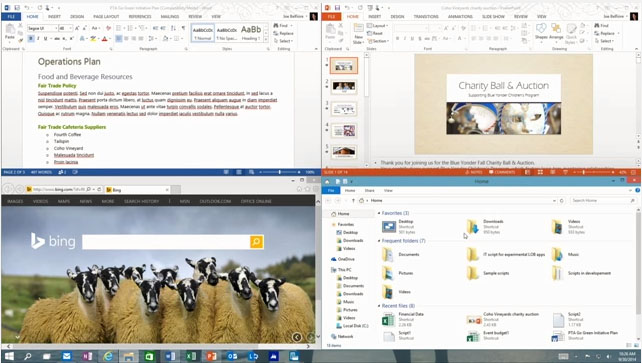Click New Slide in PowerPoint
The image size is (642, 363).
click(x=358, y=34)
